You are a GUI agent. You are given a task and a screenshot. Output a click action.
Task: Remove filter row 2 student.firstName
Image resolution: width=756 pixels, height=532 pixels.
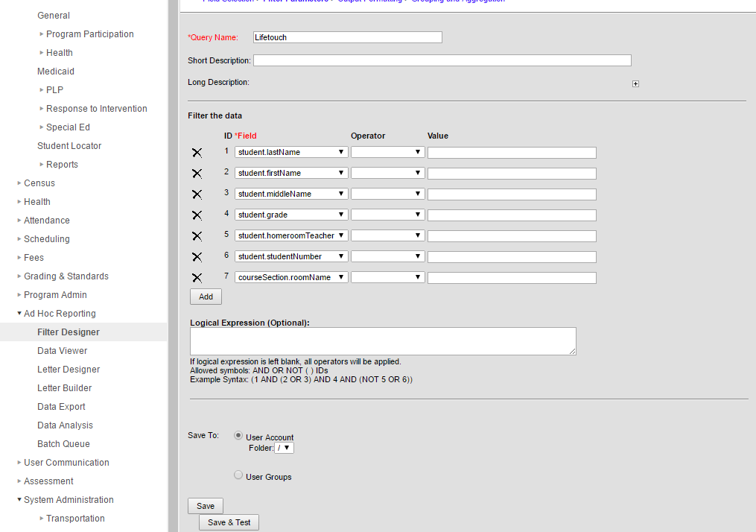pos(197,173)
